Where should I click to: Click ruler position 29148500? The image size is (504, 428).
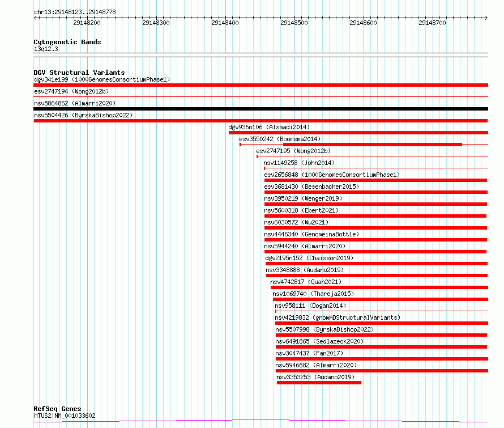[x=294, y=23]
